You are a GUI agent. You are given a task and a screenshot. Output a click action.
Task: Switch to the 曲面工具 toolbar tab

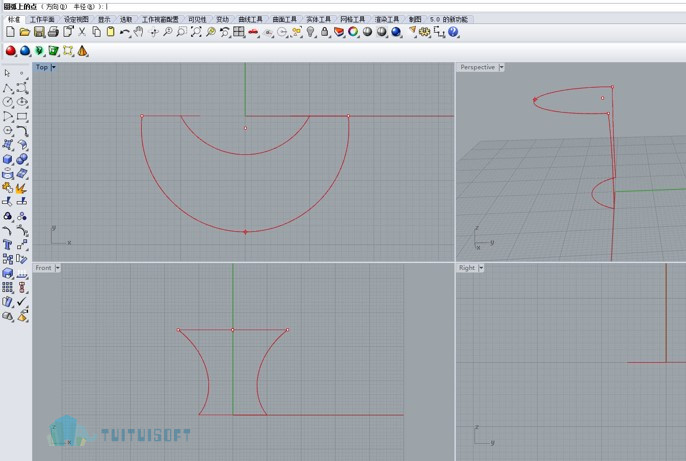(284, 19)
